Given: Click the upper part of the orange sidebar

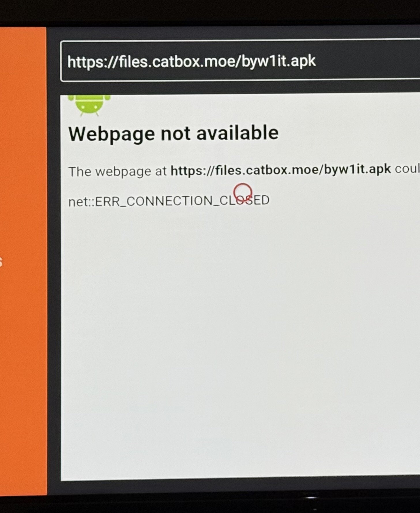Looking at the screenshot, I should (23, 86).
